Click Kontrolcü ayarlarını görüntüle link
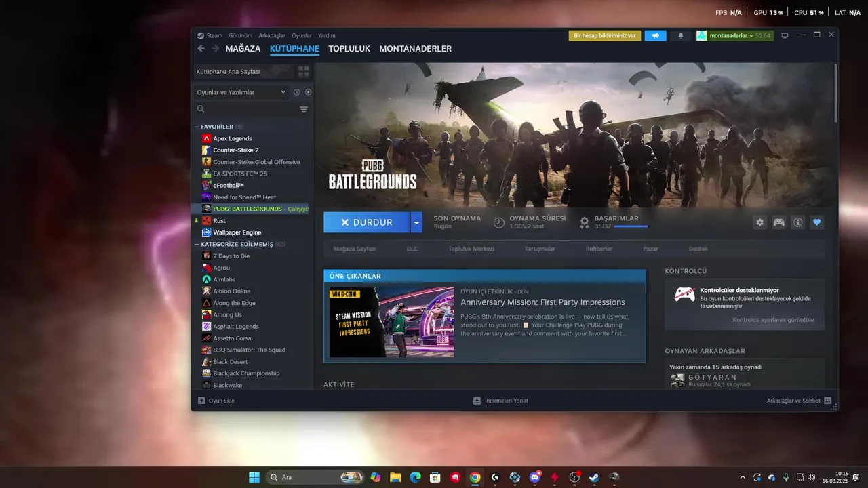868x488 pixels. tap(773, 320)
